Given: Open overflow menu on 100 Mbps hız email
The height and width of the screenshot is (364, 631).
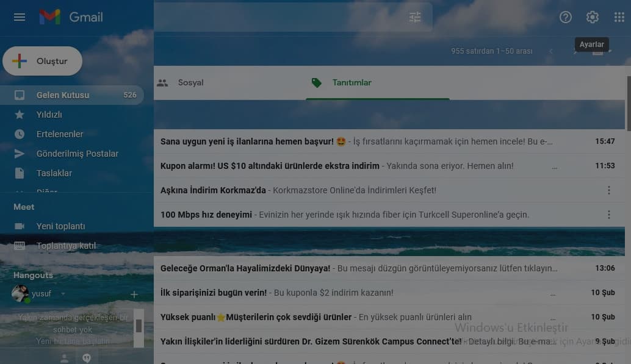Looking at the screenshot, I should point(608,215).
